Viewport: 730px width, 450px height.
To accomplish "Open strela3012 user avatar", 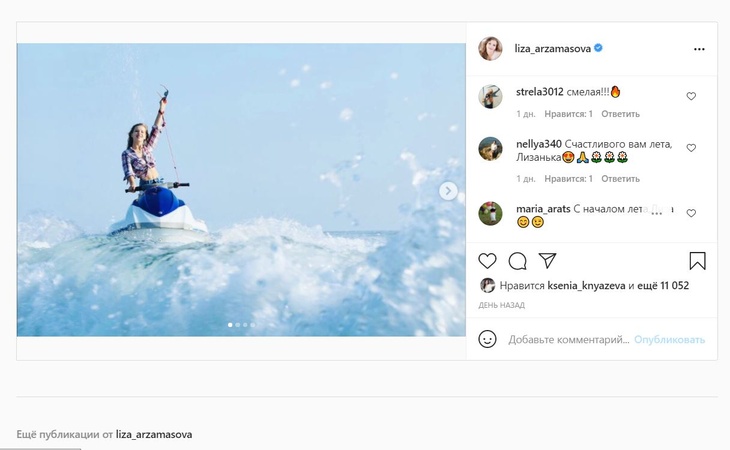I will (490, 97).
